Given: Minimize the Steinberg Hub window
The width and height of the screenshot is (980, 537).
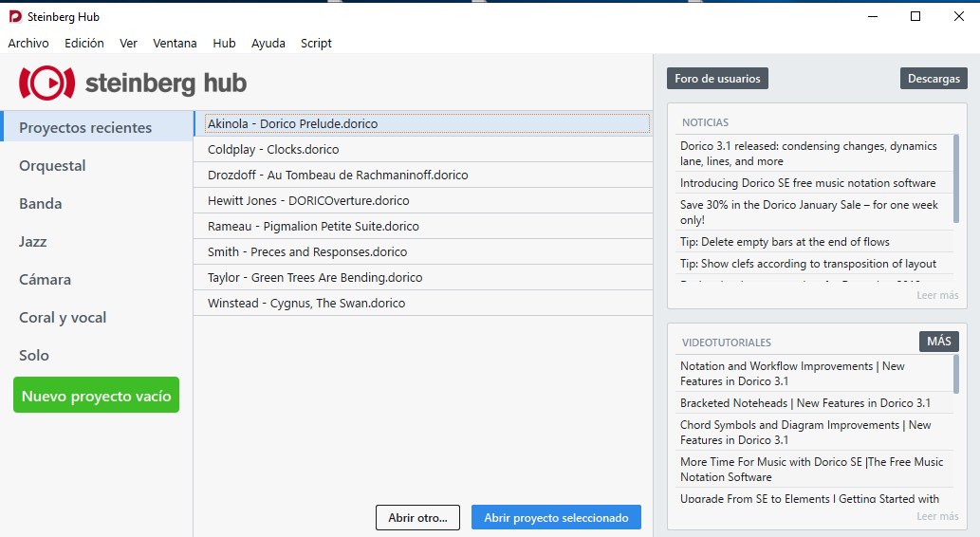Looking at the screenshot, I should coord(873,17).
